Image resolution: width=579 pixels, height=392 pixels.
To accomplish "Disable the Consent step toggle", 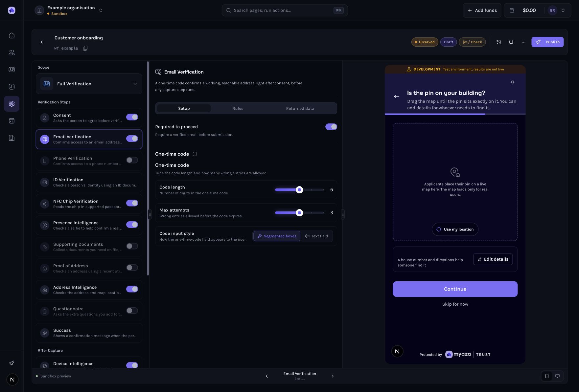I will point(132,117).
